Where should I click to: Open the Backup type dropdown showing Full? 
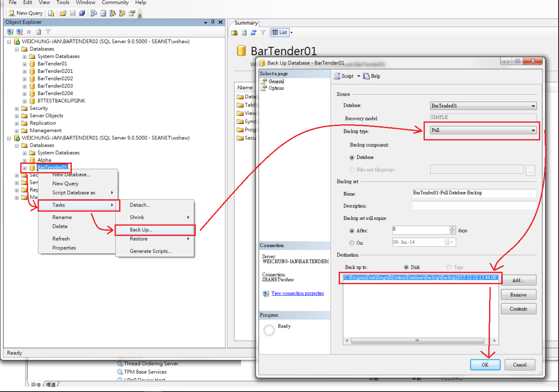(x=483, y=130)
